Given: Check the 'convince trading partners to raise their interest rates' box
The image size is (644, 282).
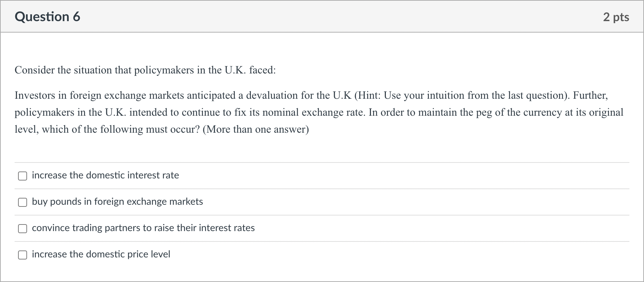Looking at the screenshot, I should 22,229.
